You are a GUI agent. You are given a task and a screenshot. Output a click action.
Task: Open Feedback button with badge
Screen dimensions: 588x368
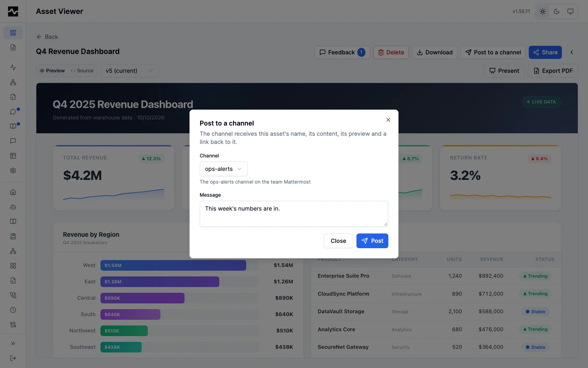[x=342, y=52]
